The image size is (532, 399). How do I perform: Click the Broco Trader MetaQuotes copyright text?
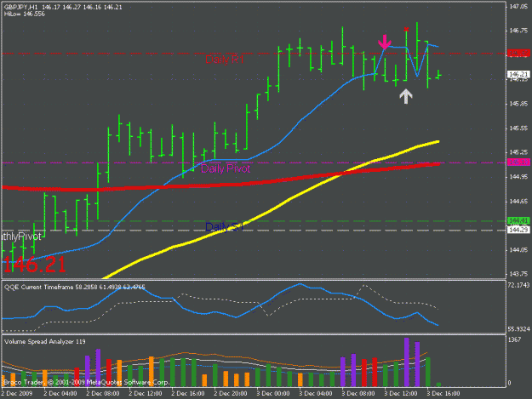(86, 382)
